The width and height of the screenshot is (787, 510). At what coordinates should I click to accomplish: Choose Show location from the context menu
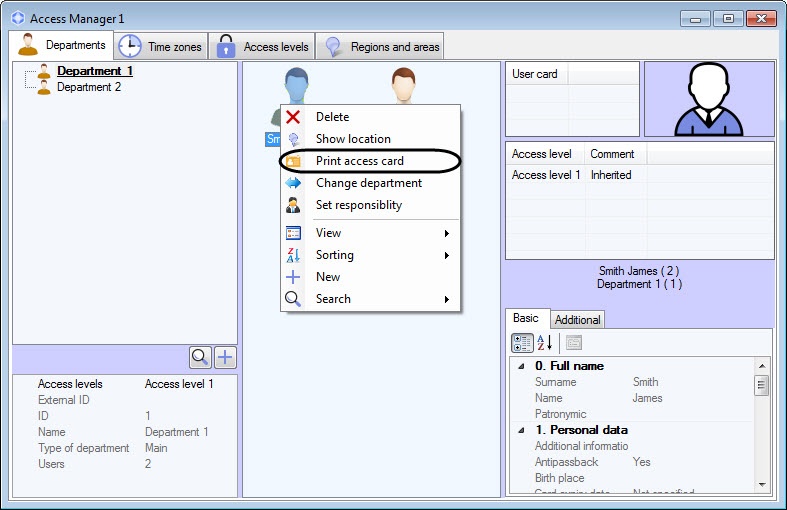(370, 139)
